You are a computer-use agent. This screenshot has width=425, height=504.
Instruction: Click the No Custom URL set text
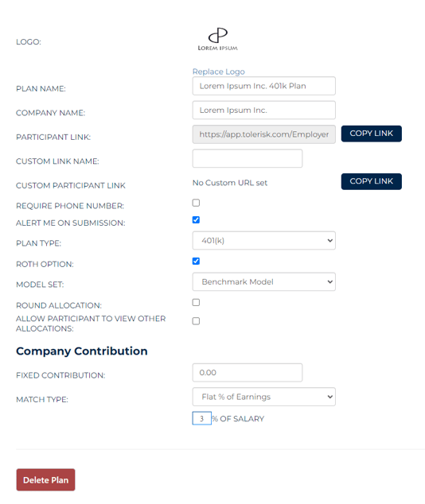point(230,183)
